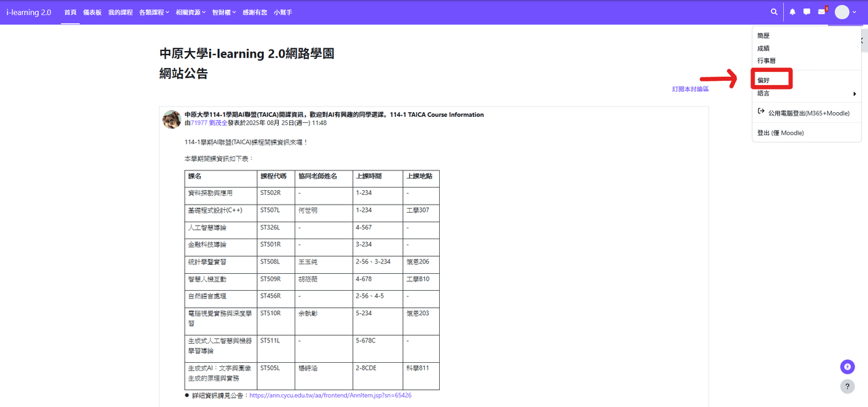Click the course code ST326L
The width and height of the screenshot is (868, 407).
point(270,227)
